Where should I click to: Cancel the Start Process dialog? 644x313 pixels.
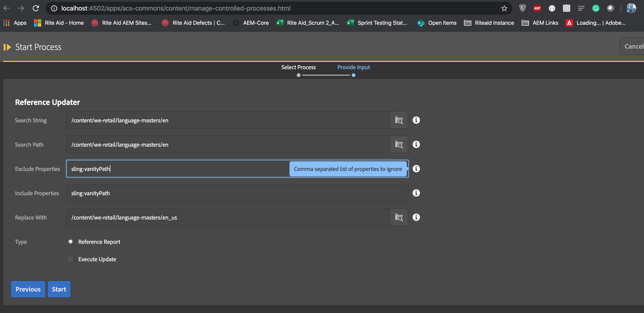633,46
